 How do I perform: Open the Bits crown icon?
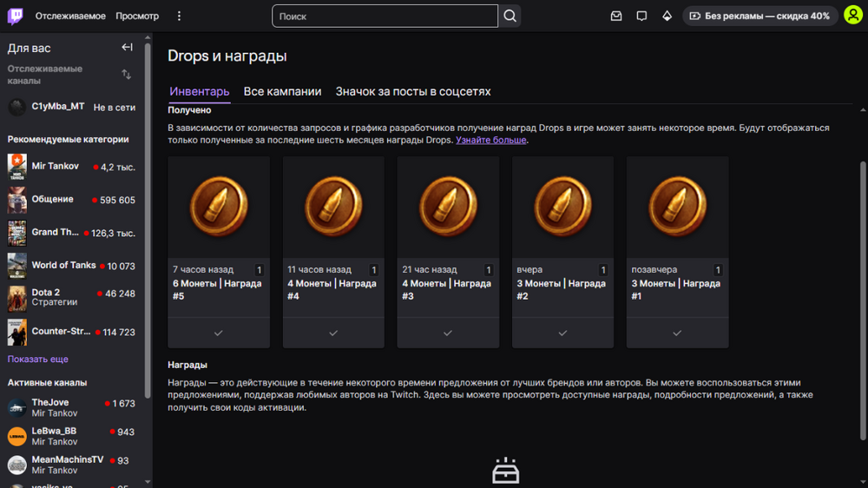tap(667, 16)
